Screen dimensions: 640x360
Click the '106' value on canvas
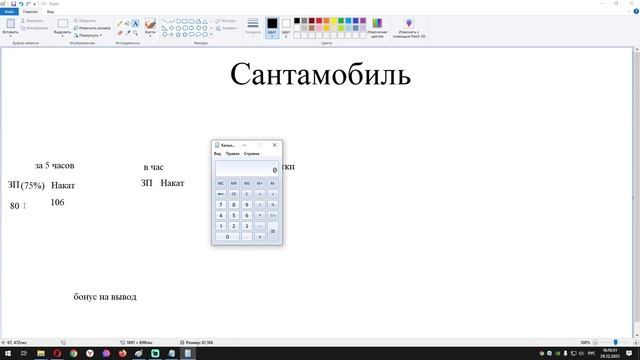point(58,202)
